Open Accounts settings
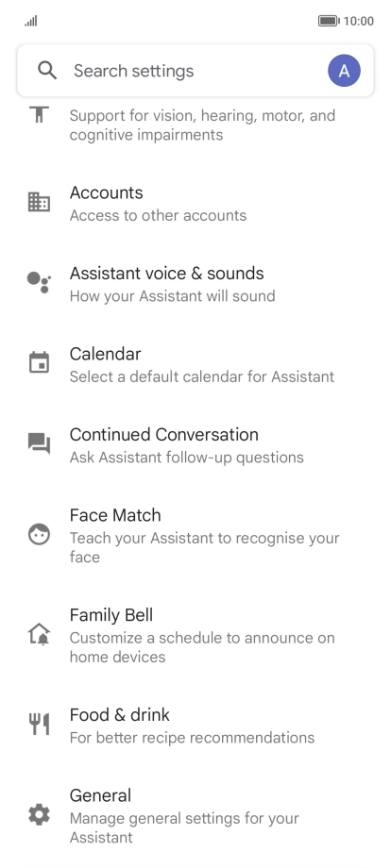Screen dimensions: 391x868 point(195,203)
